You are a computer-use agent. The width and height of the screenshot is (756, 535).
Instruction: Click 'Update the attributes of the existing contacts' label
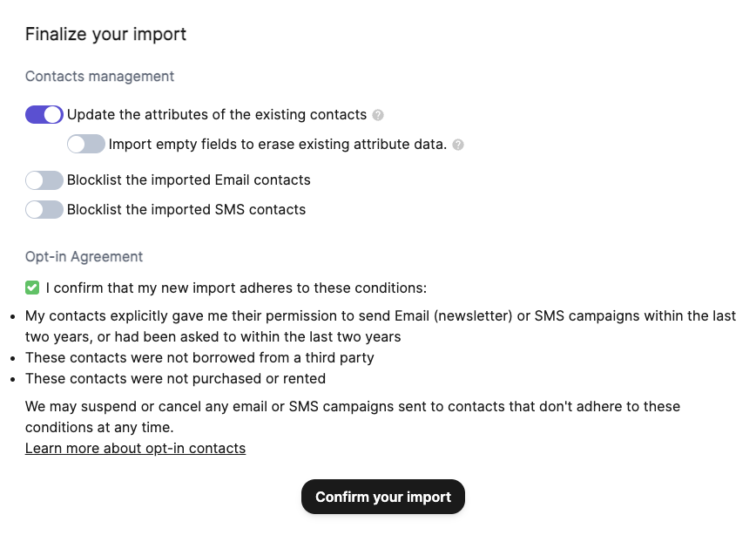coord(217,115)
